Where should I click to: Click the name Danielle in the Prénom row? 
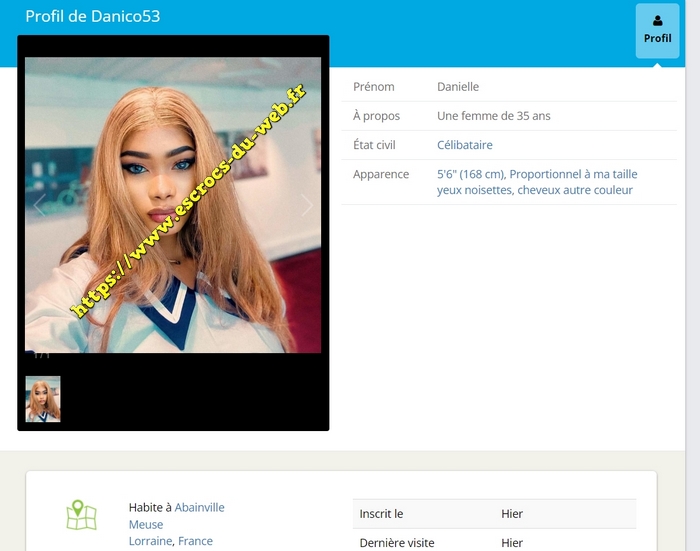(x=458, y=87)
